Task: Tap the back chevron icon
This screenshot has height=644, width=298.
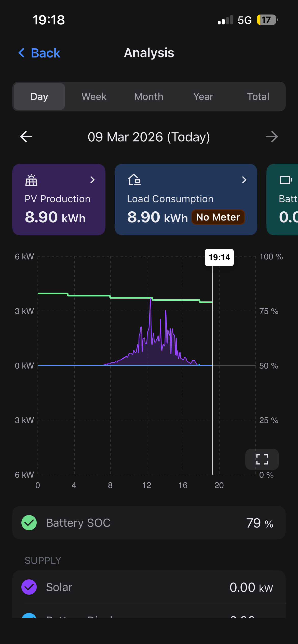Action: pos(22,53)
